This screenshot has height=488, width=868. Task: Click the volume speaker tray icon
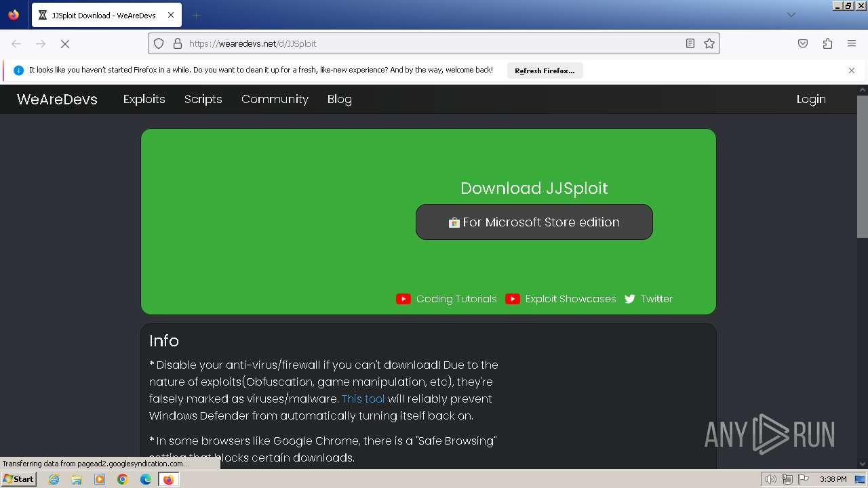coord(770,479)
